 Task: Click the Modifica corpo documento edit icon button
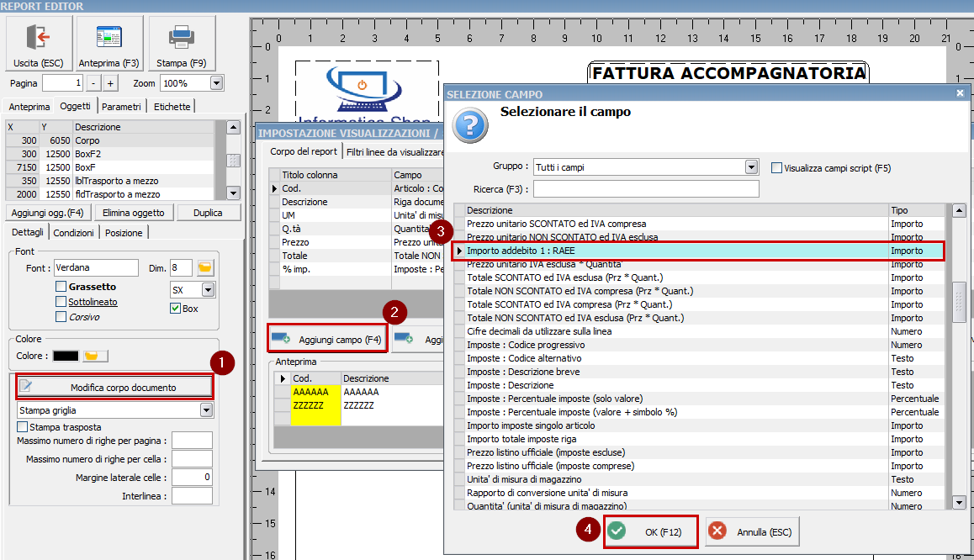[x=114, y=387]
